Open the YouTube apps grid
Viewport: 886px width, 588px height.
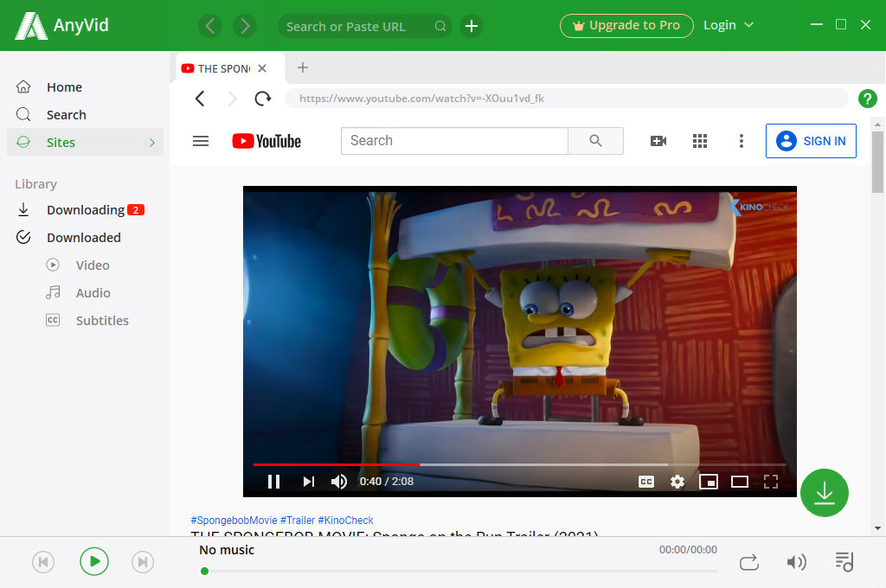(x=700, y=141)
